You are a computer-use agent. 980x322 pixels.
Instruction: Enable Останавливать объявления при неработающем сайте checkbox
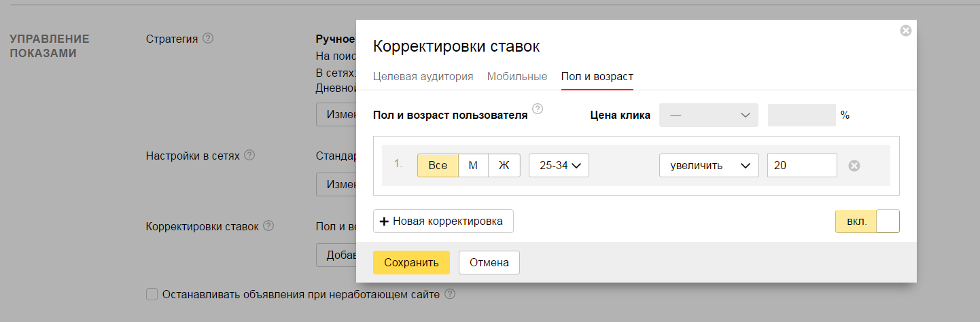[152, 295]
